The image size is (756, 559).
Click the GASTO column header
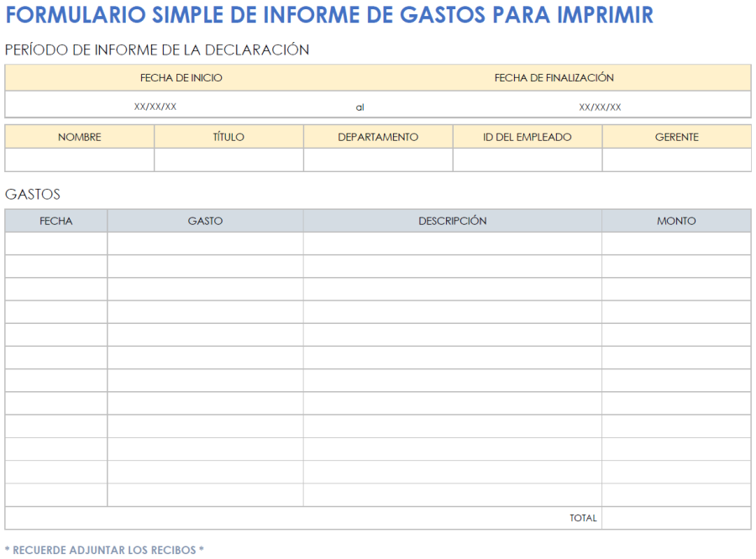[x=205, y=220]
